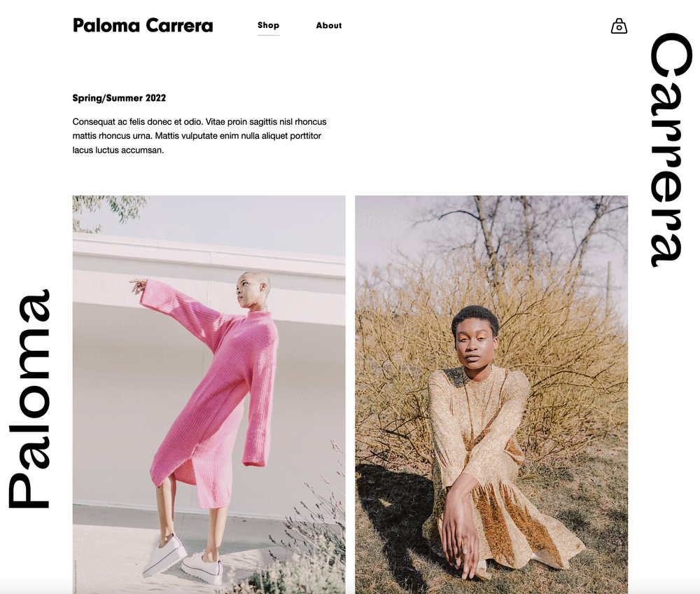Click the vertical Paloma text
This screenshot has height=594, width=700.
tap(29, 399)
